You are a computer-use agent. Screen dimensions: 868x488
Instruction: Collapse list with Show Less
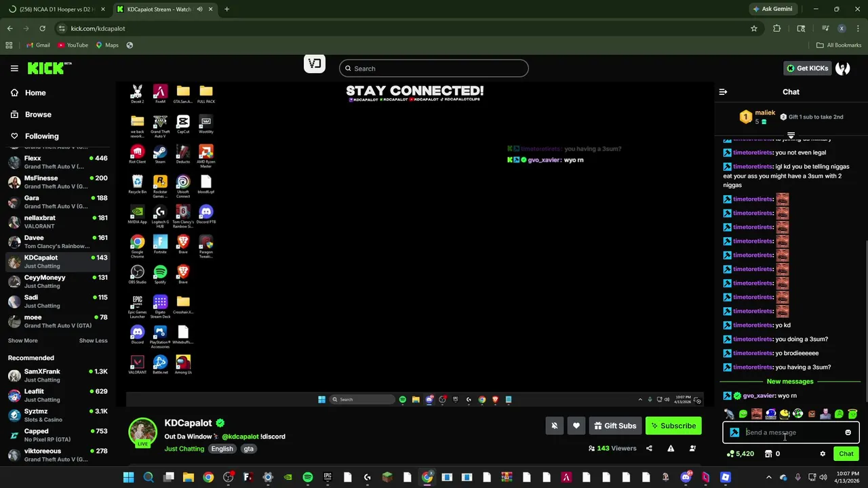point(93,341)
